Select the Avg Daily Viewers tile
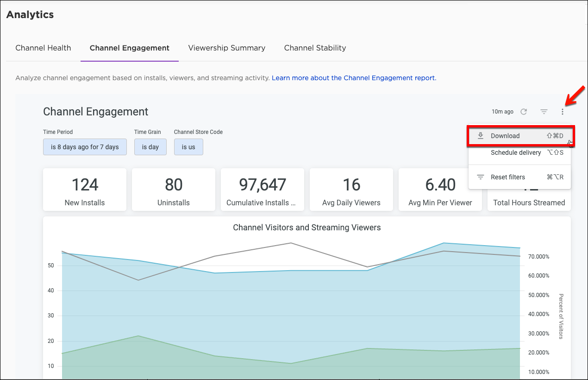The width and height of the screenshot is (588, 380). (351, 190)
